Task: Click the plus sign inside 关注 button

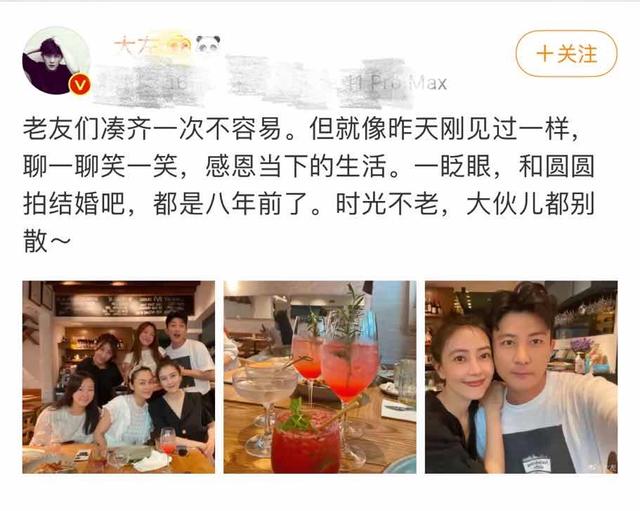Action: (544, 54)
